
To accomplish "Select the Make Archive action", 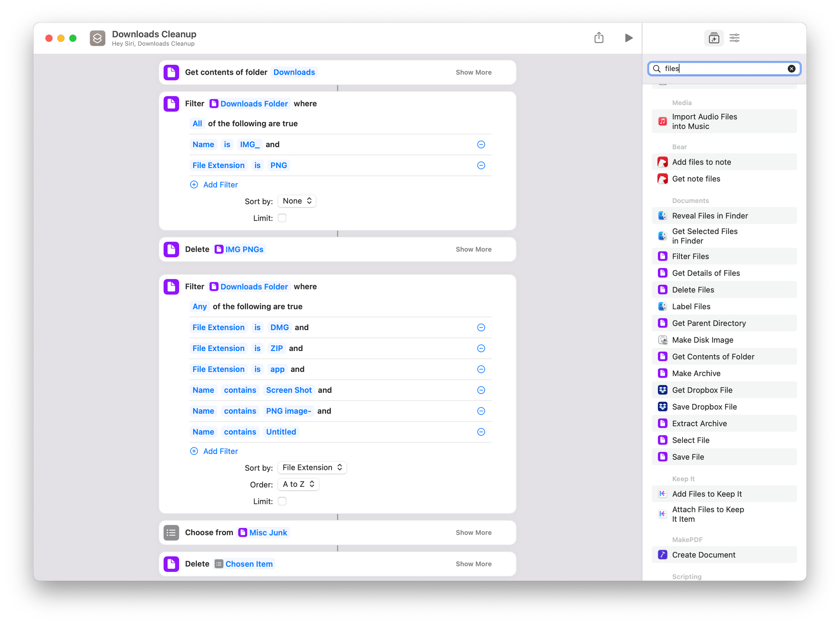I will click(724, 373).
